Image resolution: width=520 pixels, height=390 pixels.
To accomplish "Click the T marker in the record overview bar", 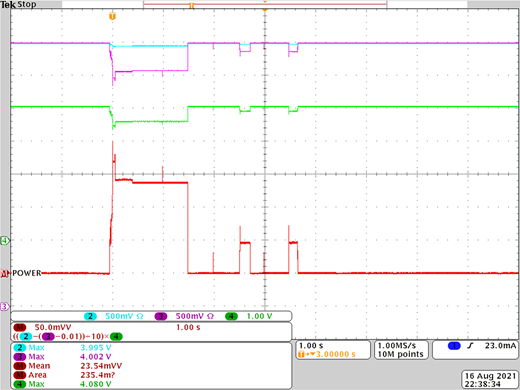I will point(191,6).
